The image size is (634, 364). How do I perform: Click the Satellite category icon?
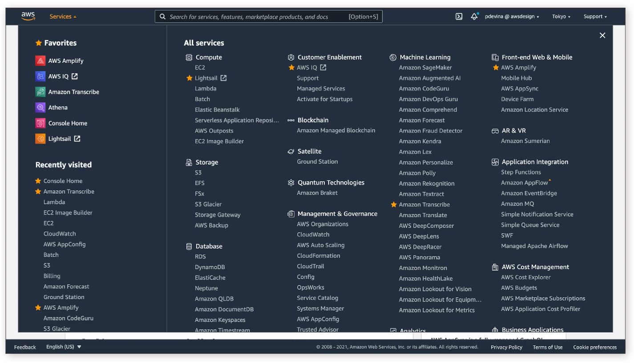(x=291, y=151)
